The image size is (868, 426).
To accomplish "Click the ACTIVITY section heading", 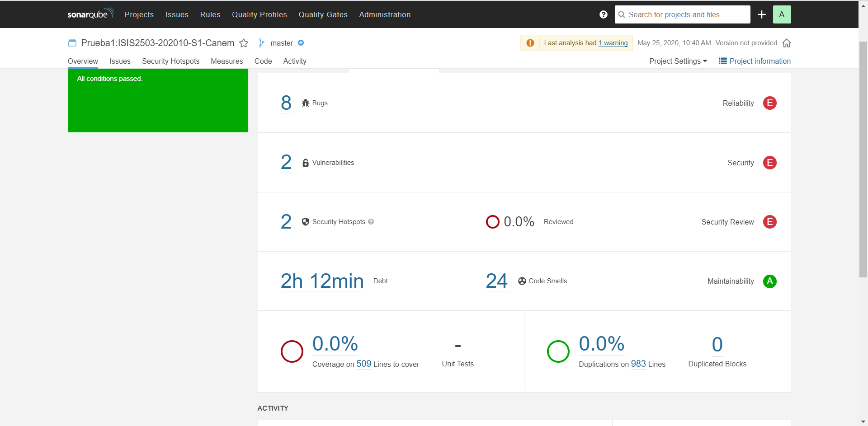I will coord(273,408).
